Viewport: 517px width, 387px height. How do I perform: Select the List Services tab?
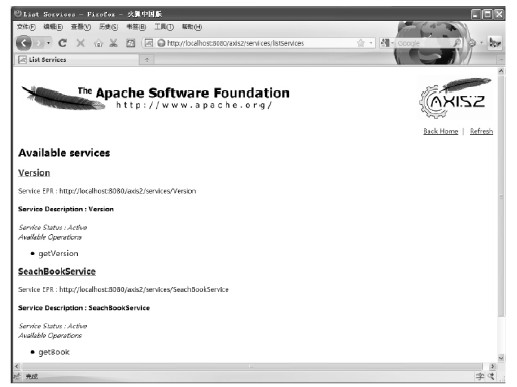77,60
